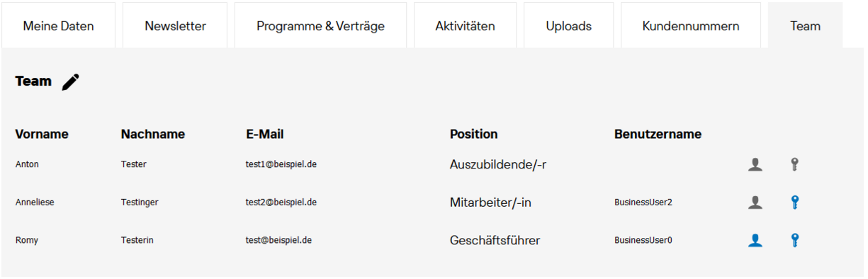Click the blue key icon for Romy

point(795,241)
